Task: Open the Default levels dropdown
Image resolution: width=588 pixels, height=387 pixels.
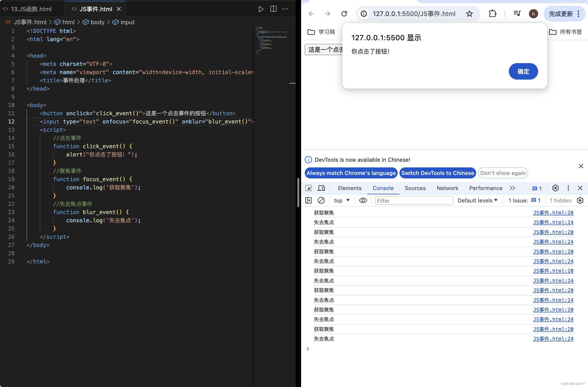Action: point(477,200)
